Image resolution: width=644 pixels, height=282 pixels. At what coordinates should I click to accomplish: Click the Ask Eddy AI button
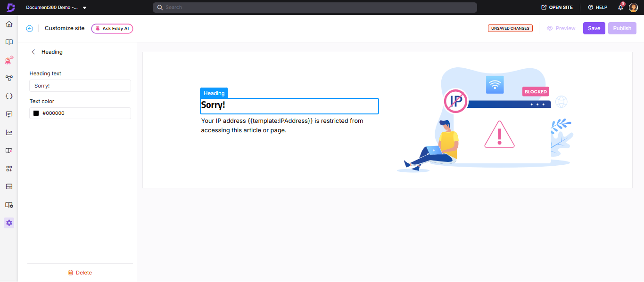point(112,29)
